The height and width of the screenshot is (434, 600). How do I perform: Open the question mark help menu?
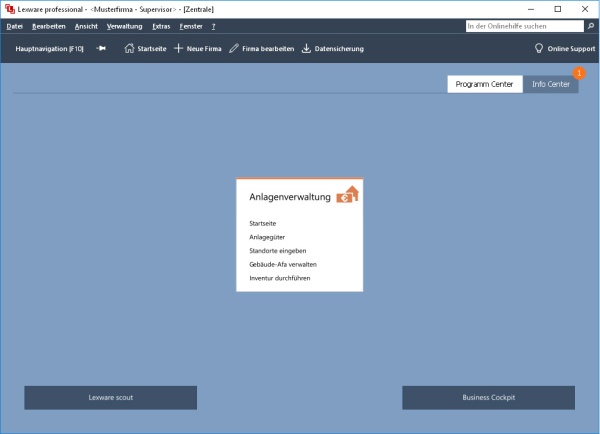click(x=214, y=26)
